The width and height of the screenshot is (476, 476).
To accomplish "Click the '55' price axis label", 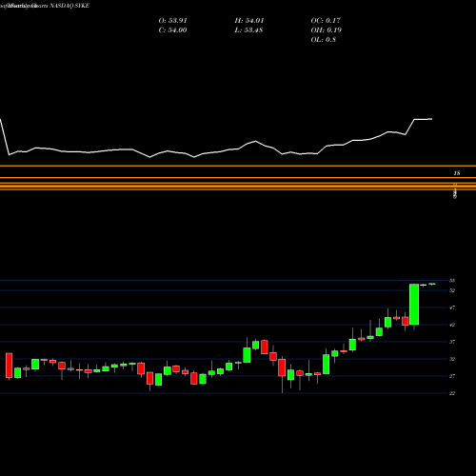I will click(x=452, y=281).
